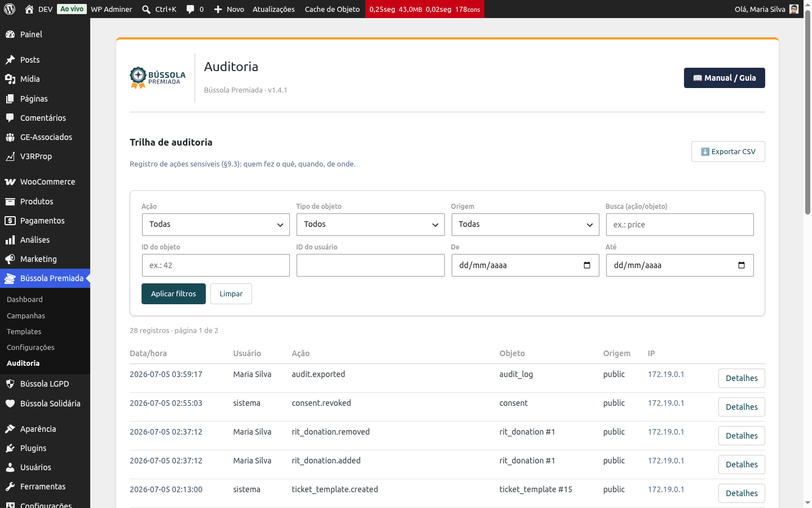Clear filters with the Limpar button

pyautogui.click(x=231, y=294)
